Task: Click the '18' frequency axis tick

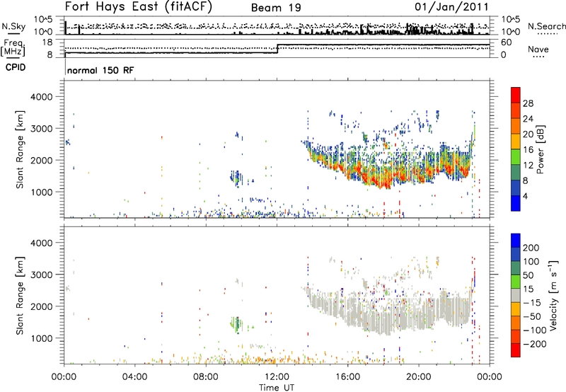Action: pos(47,42)
